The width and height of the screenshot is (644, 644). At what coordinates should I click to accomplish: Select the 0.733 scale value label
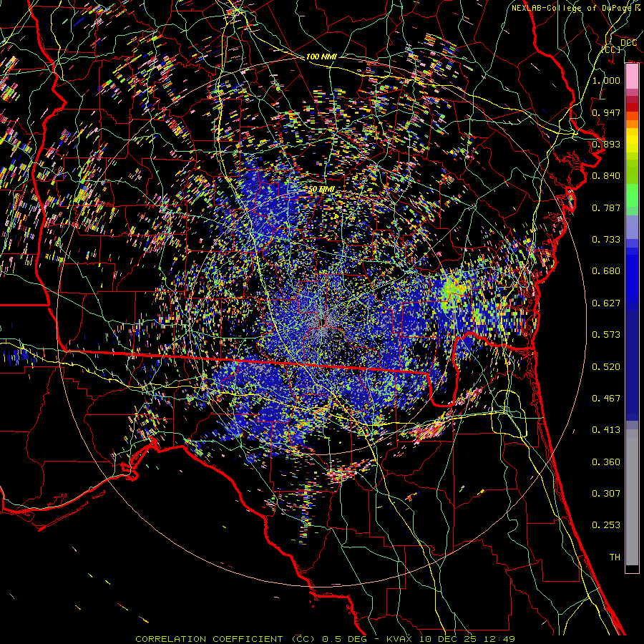click(x=606, y=240)
